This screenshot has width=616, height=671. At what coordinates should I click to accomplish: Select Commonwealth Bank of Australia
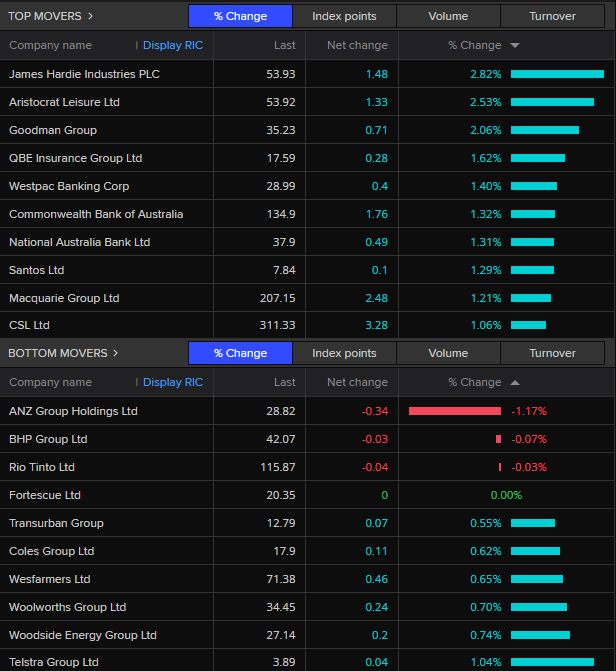96,214
